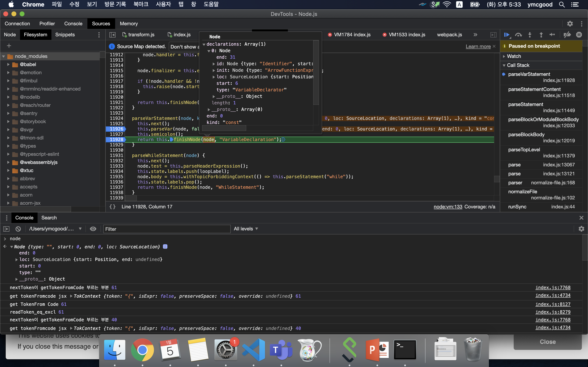Click the Console filter input field
Viewport: 588px width, 367px height.
click(166, 229)
